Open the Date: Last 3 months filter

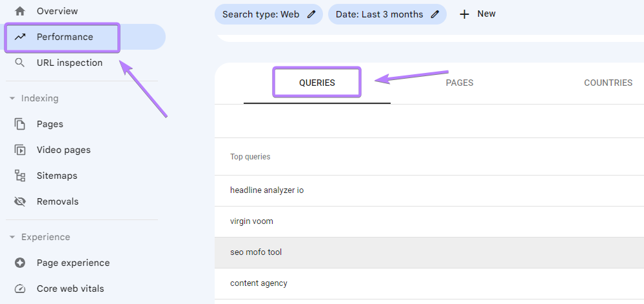click(x=380, y=14)
